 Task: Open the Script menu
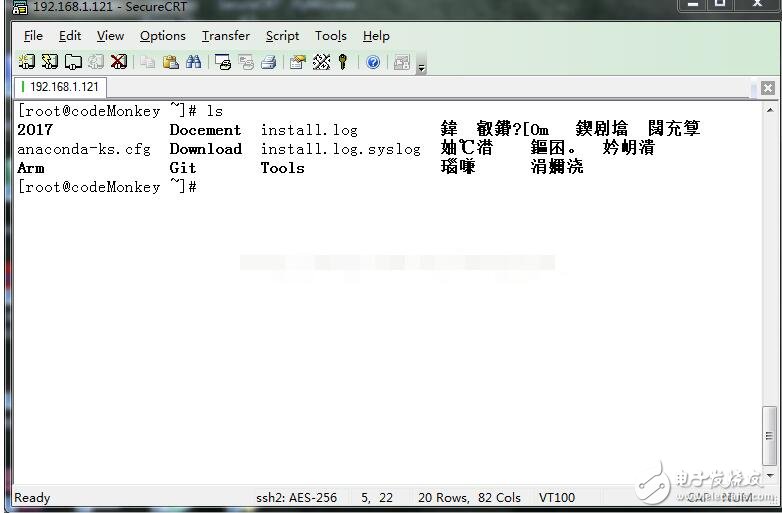coord(282,36)
